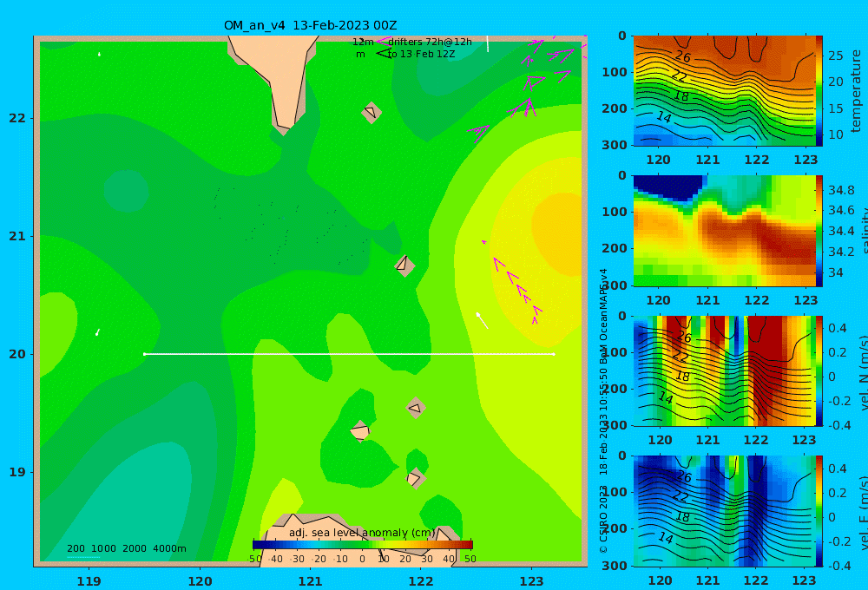This screenshot has height=590, width=868.
Task: Click the 34.8 tick on salinity color bar
Action: 841,190
